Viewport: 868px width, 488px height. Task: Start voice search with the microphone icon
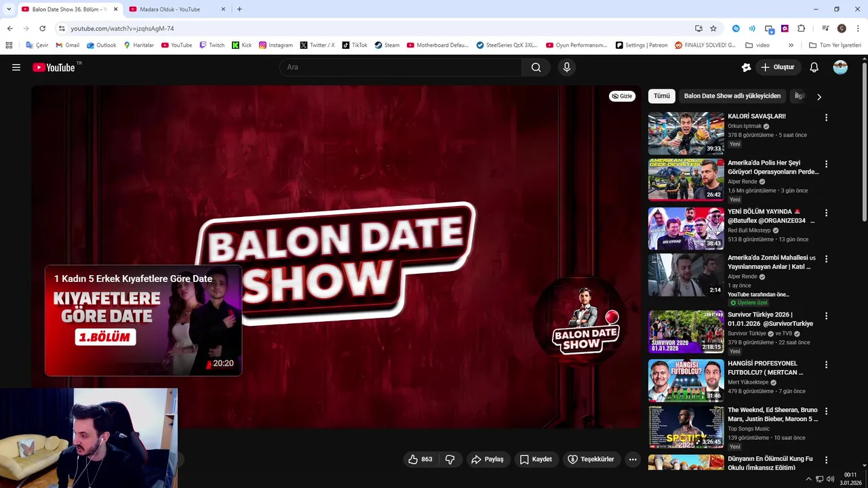(567, 67)
